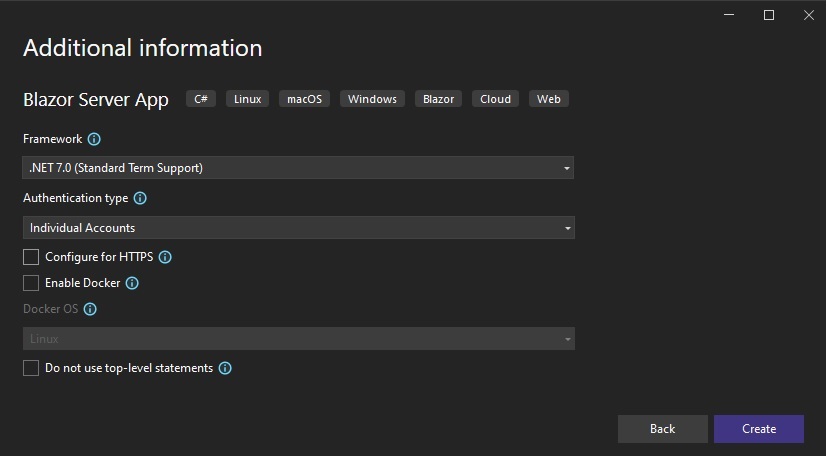Viewport: 827px width, 456px height.
Task: Show info for Enable Docker
Action: point(132,283)
